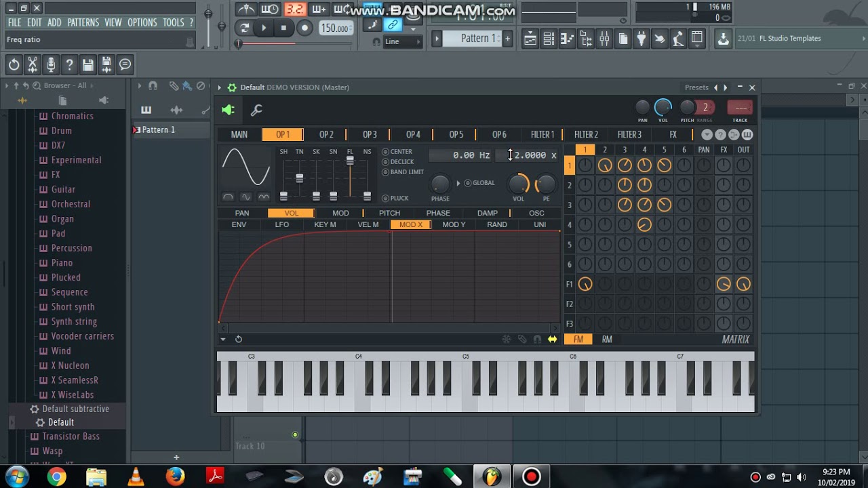
Task: Toggle the record button
Action: [304, 28]
